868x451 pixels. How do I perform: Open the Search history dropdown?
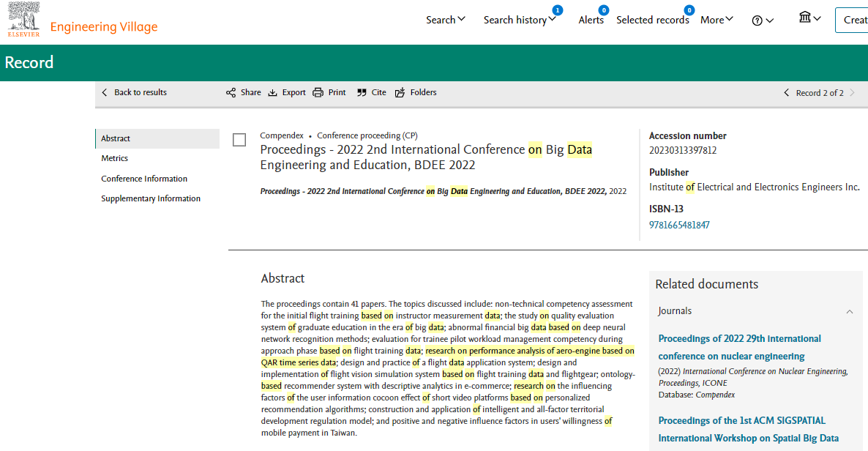tap(520, 20)
